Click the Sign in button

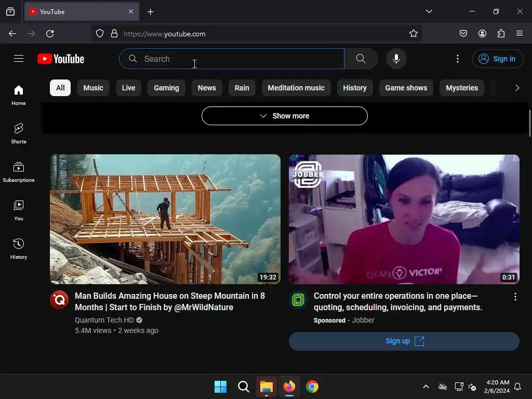click(x=498, y=59)
